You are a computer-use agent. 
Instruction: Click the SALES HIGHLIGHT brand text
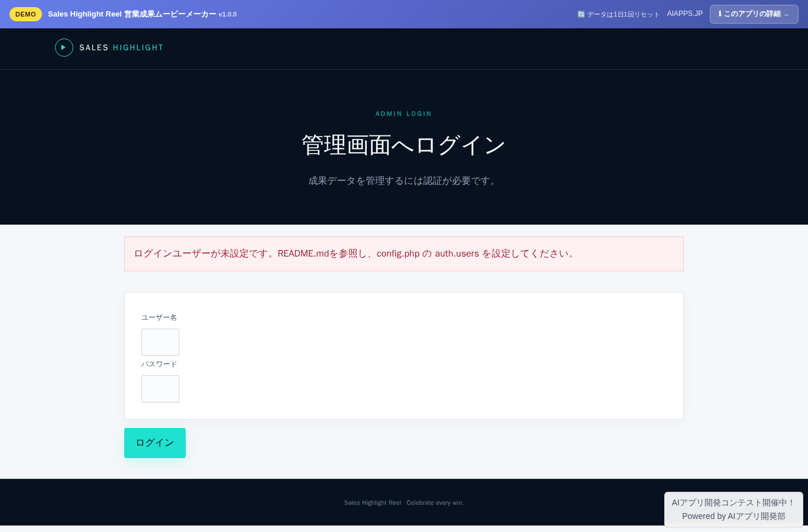[x=121, y=47]
